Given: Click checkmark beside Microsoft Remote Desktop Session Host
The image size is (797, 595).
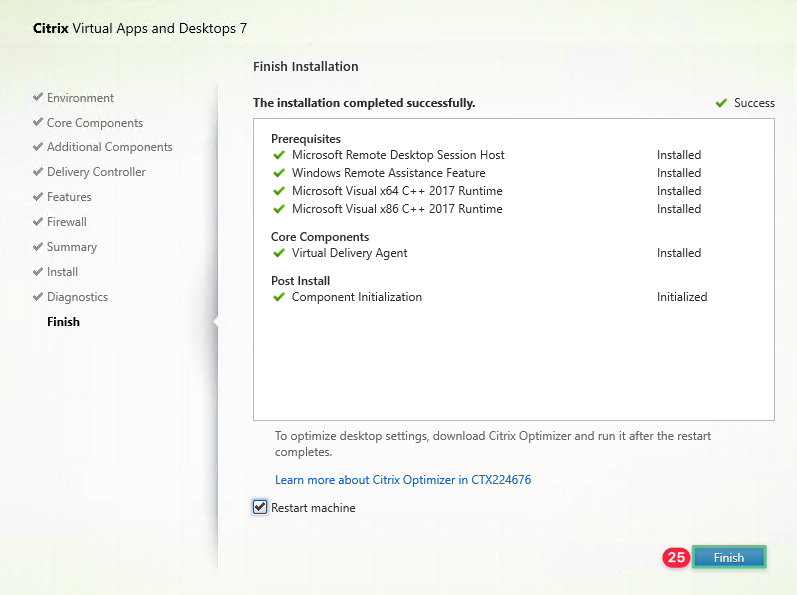Looking at the screenshot, I should tap(279, 155).
